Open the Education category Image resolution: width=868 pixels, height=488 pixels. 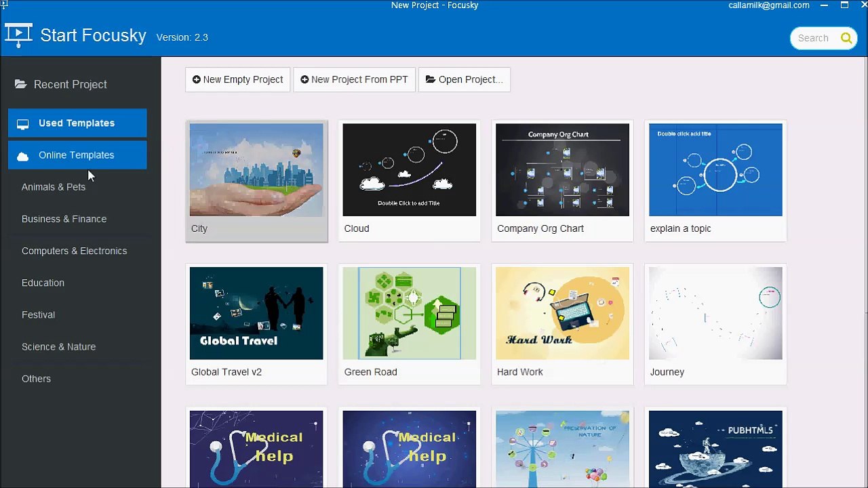tap(43, 283)
